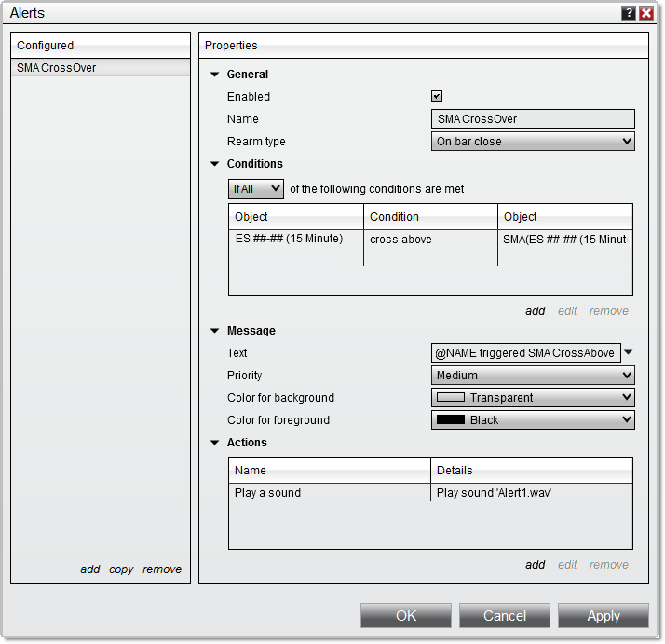The height and width of the screenshot is (644, 665).
Task: Select SMA CrossOver in the Configured list
Action: [x=57, y=68]
